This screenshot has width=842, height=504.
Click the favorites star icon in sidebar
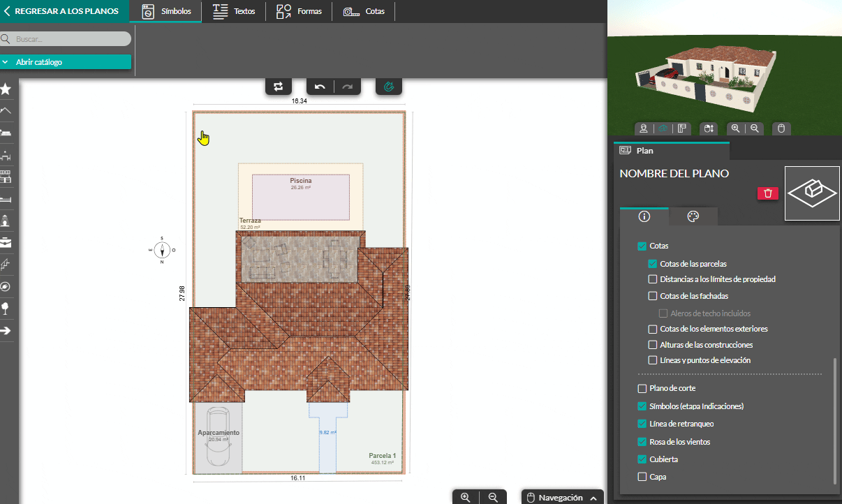[x=6, y=89]
